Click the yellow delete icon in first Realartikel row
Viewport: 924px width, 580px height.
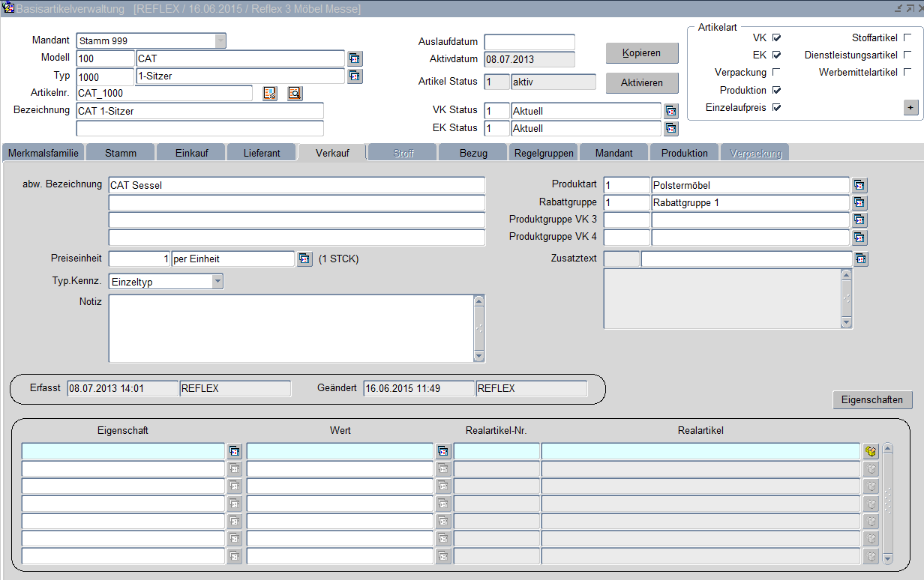pos(870,451)
